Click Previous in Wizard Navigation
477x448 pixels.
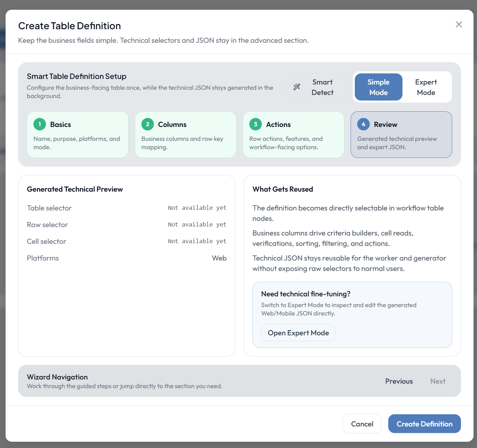click(x=399, y=381)
